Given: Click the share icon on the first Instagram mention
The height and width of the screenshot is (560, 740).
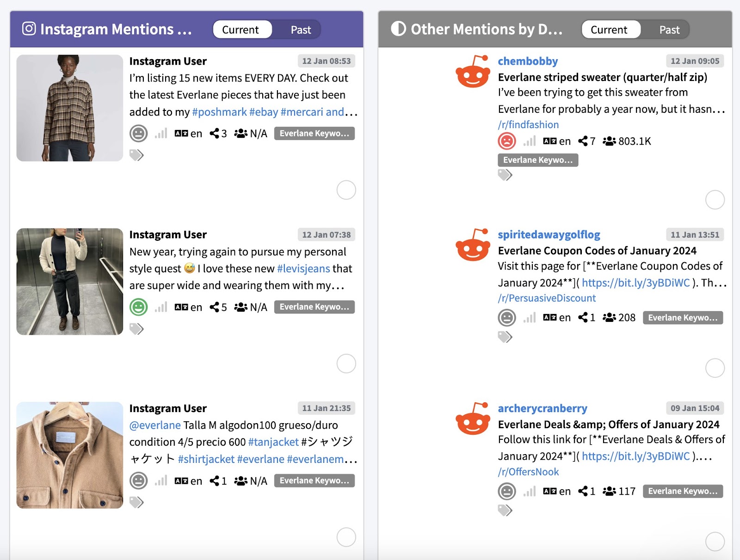Looking at the screenshot, I should (215, 133).
